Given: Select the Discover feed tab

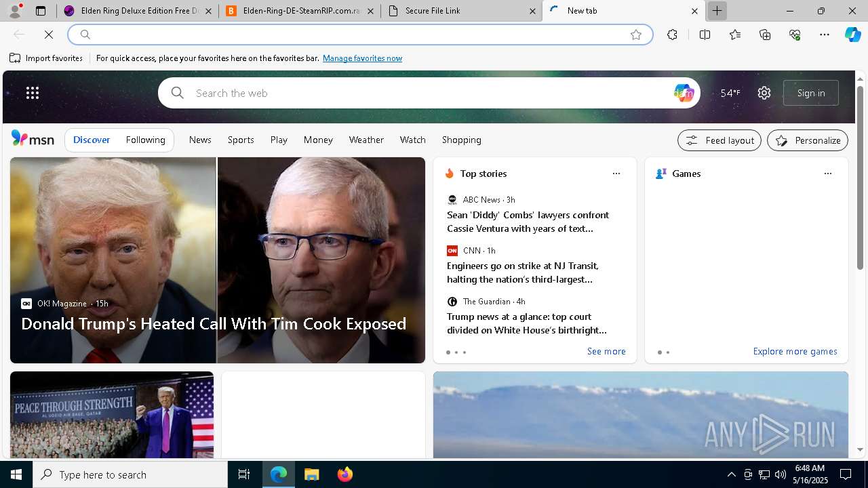Looking at the screenshot, I should [92, 140].
